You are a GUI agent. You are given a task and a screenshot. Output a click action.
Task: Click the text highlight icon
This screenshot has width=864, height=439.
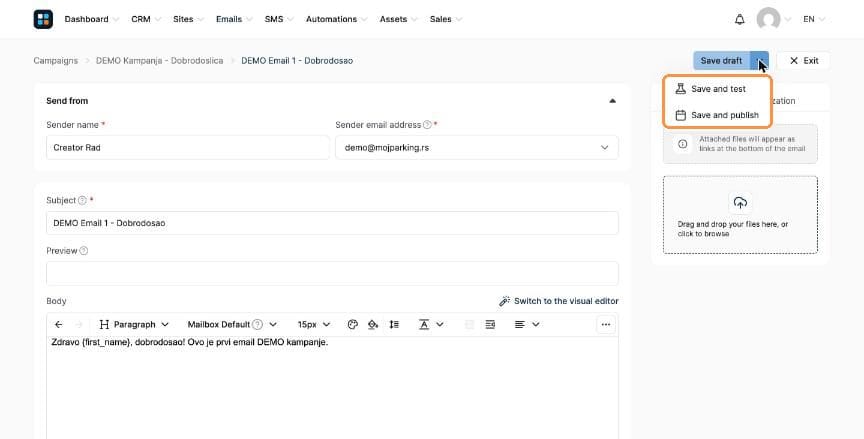[424, 324]
